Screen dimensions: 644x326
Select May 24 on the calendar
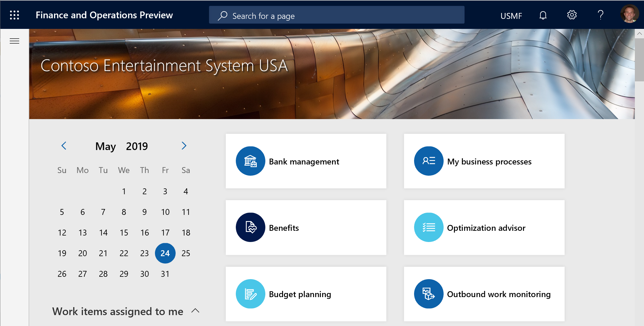click(x=165, y=253)
